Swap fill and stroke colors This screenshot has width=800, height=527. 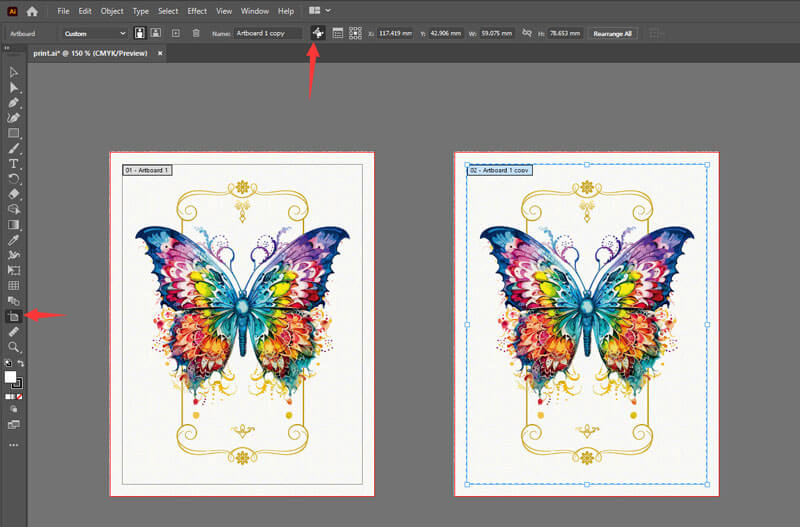20,363
